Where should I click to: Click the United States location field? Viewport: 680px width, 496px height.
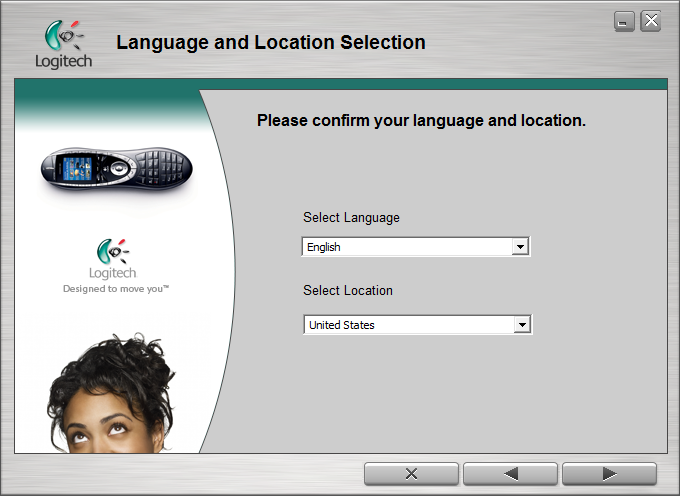[x=418, y=325]
